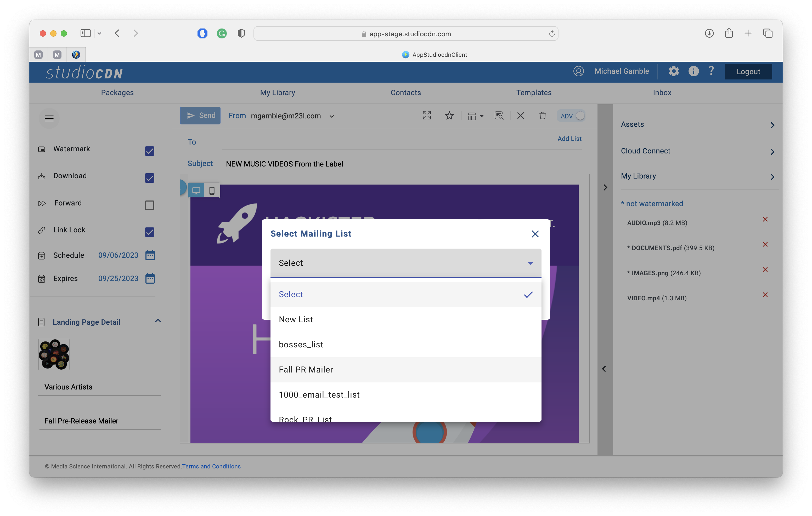Choose Fall PR Mailer option
The height and width of the screenshot is (516, 812).
coord(406,369)
